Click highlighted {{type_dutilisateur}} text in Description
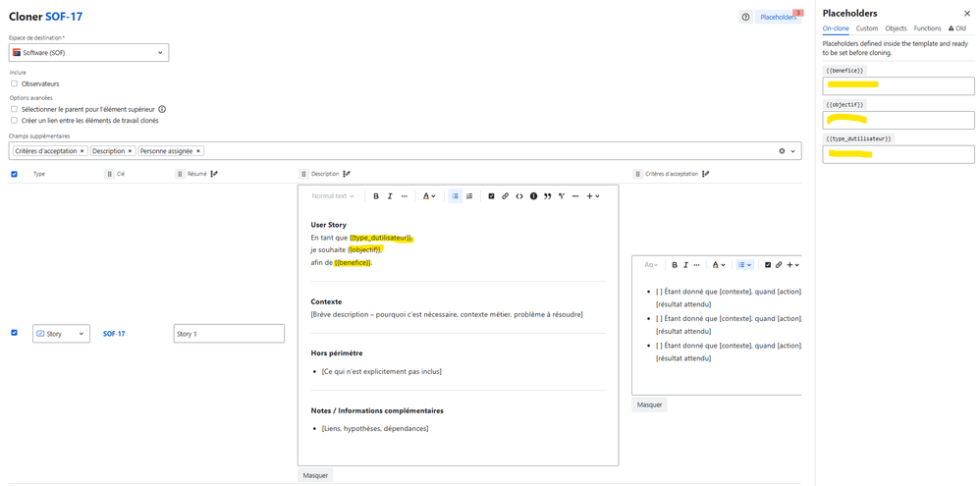Image resolution: width=980 pixels, height=486 pixels. pos(381,238)
